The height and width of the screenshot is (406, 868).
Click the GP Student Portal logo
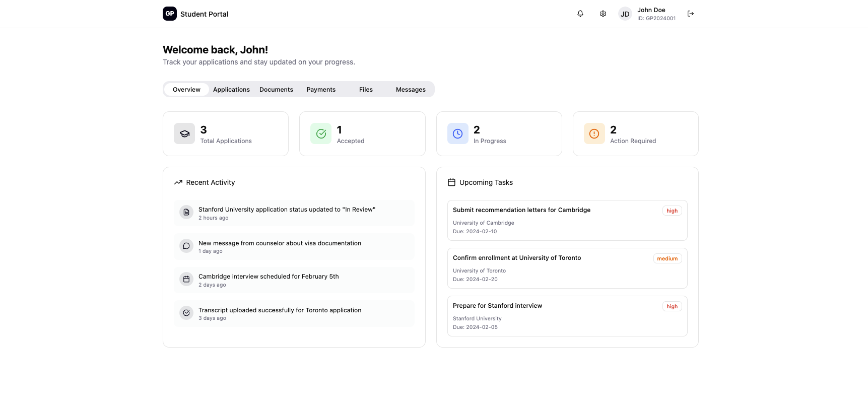pos(170,14)
